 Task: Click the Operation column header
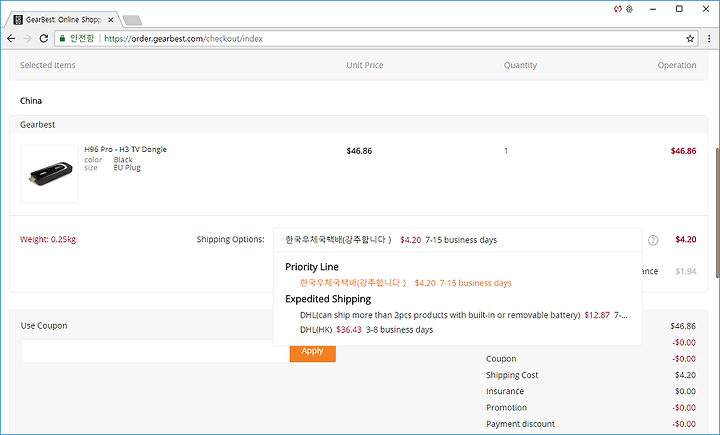677,65
